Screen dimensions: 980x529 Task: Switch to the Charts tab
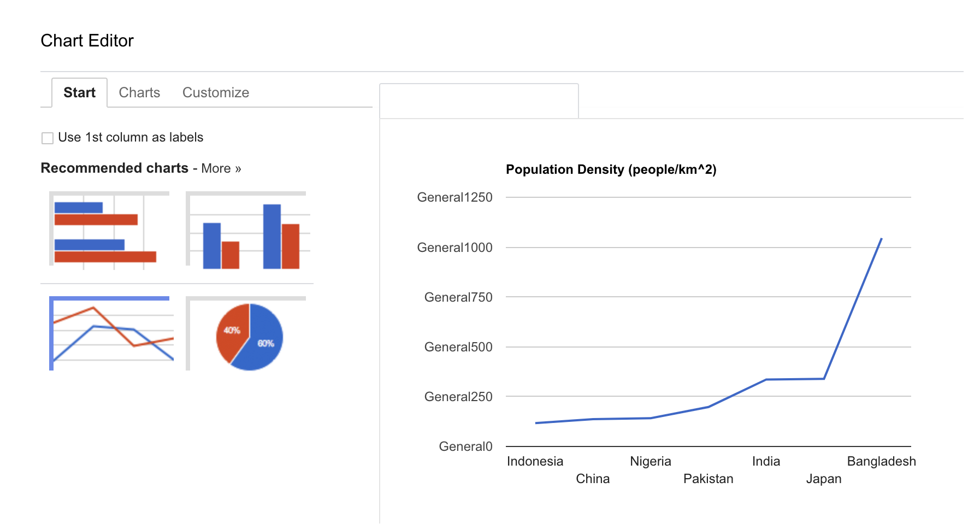139,92
